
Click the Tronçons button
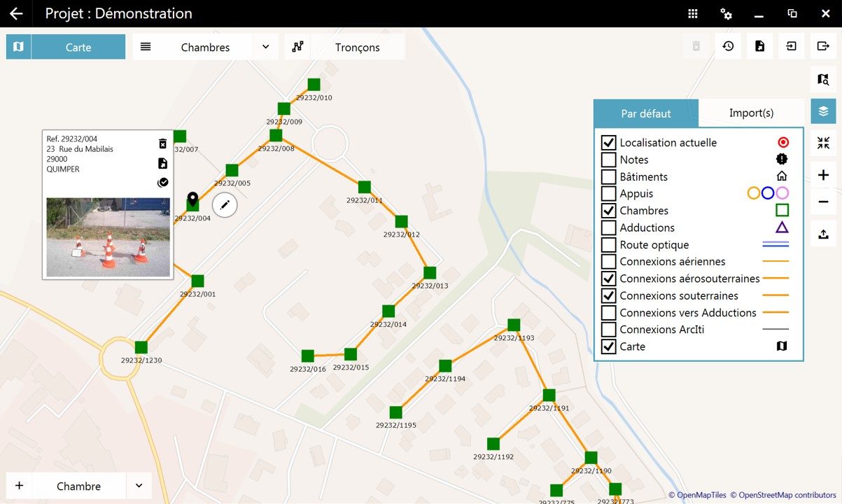click(x=357, y=48)
